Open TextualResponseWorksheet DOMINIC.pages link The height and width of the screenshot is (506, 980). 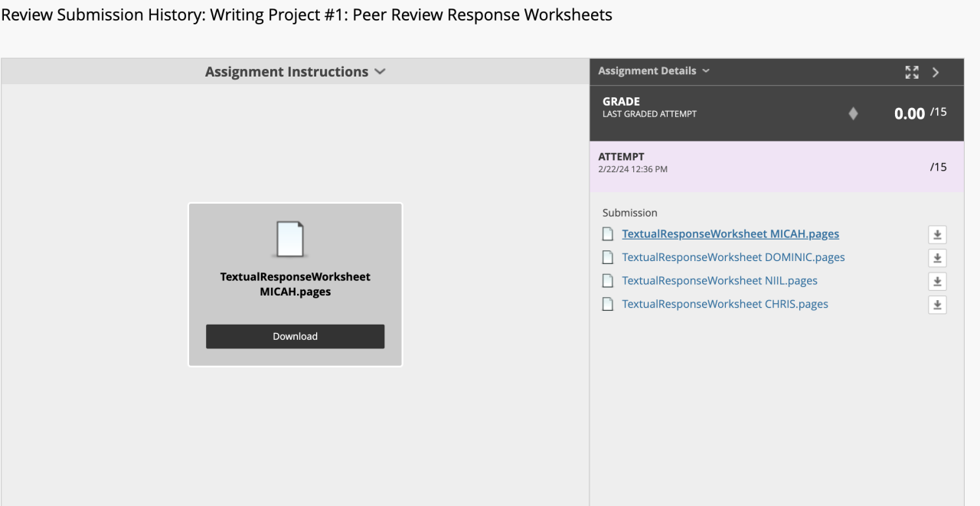tap(733, 257)
